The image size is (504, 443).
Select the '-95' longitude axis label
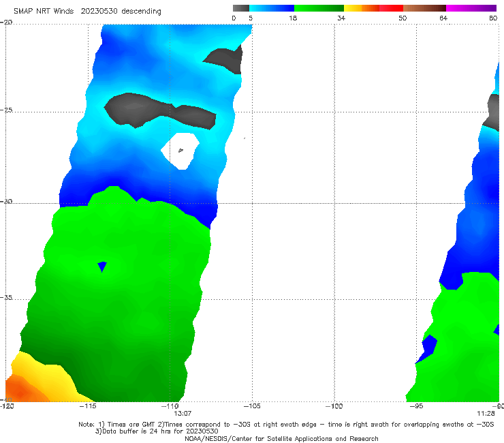pyautogui.click(x=416, y=406)
